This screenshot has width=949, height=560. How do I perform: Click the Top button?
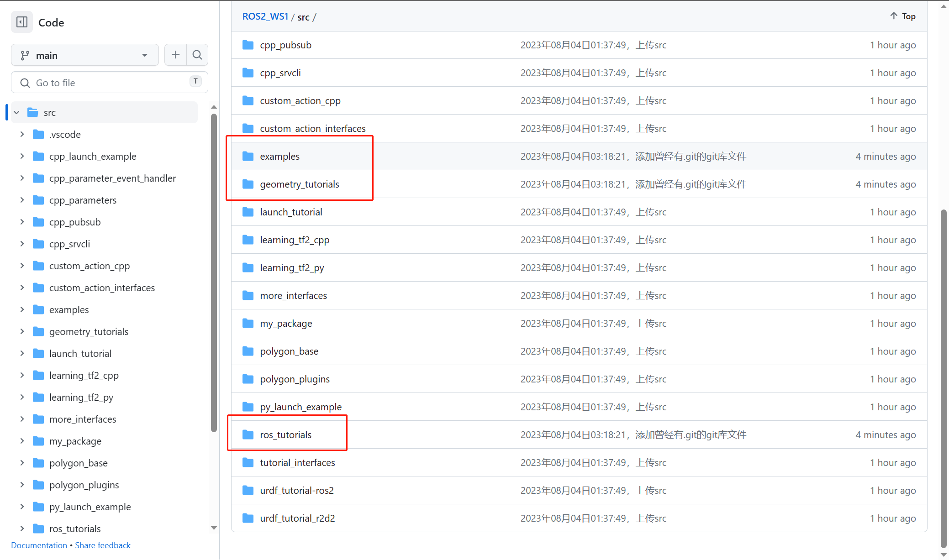pos(902,16)
